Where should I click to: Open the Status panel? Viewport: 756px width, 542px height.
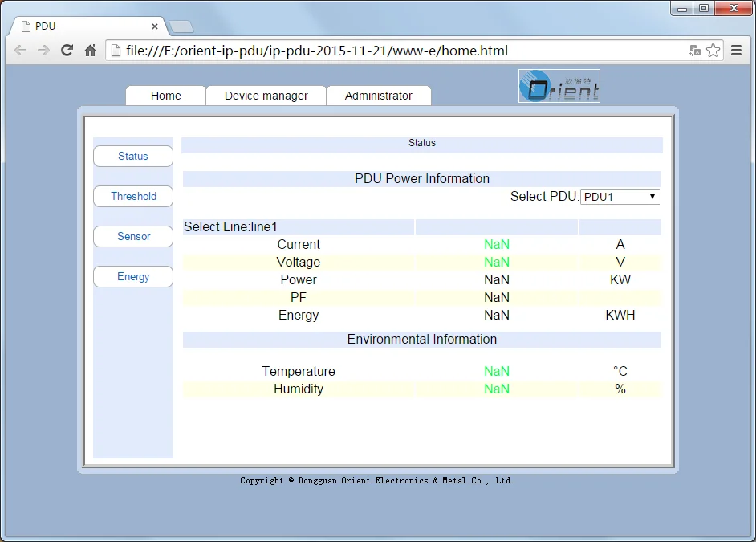click(x=132, y=156)
